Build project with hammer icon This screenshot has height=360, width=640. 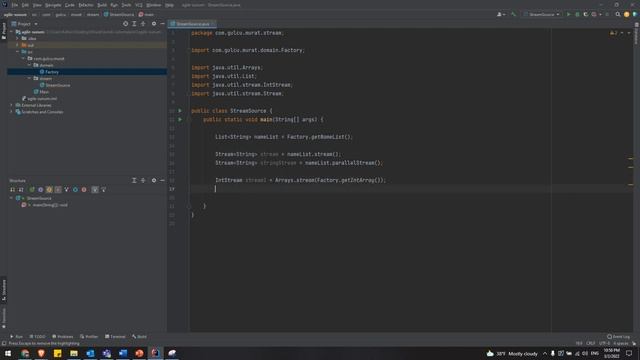pyautogui.click(x=513, y=14)
